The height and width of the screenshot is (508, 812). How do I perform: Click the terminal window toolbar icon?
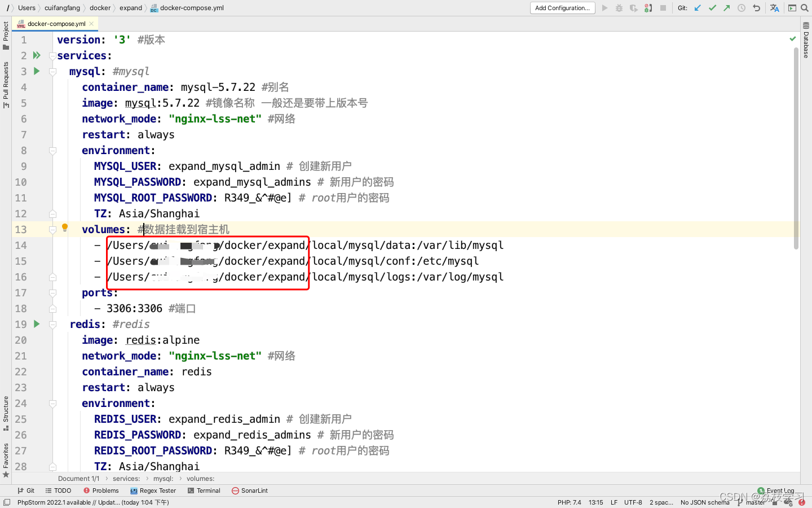(792, 8)
